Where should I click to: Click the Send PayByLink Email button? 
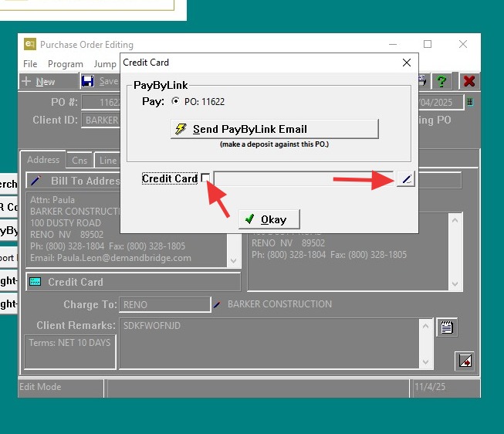coord(275,129)
